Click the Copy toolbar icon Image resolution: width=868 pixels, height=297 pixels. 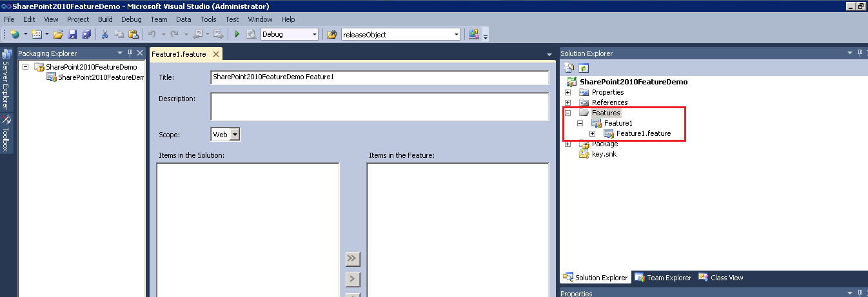click(119, 34)
